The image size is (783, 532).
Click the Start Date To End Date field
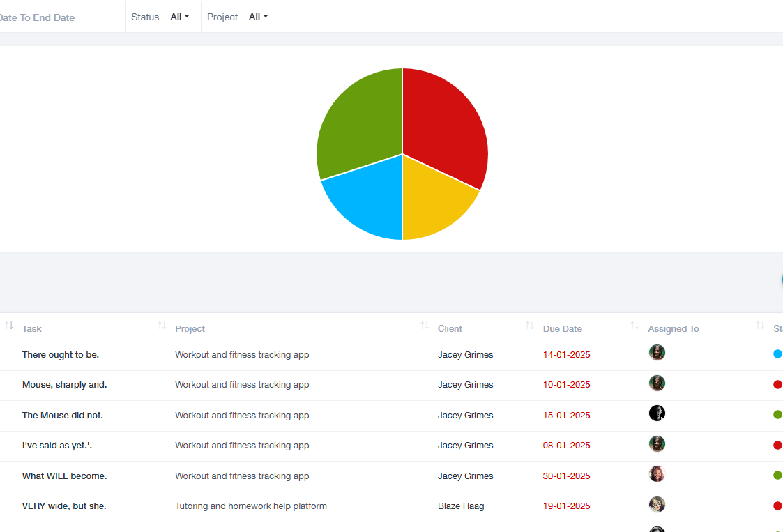(37, 17)
